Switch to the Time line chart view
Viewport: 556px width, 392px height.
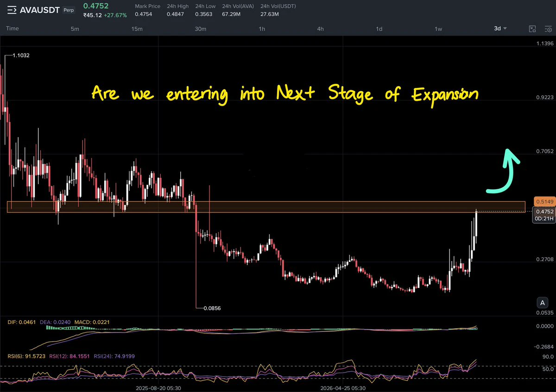click(13, 29)
